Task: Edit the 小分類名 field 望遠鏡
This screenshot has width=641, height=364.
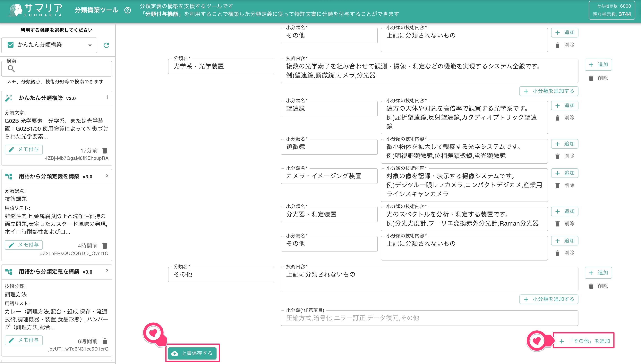Action: click(x=329, y=109)
